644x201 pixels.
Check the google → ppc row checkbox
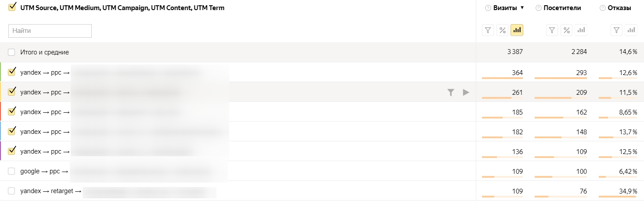pos(11,171)
